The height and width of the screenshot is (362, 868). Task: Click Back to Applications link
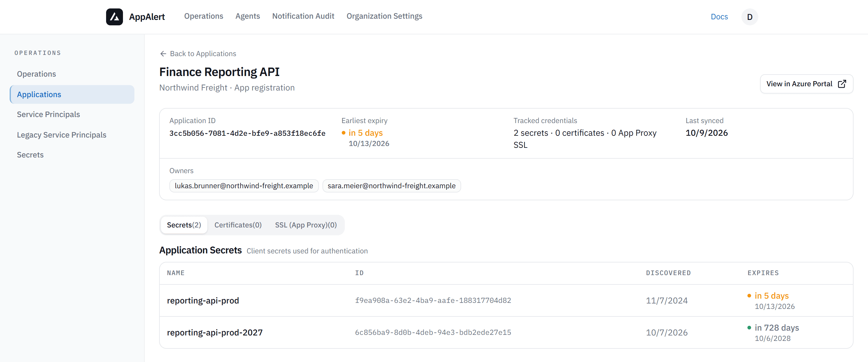click(x=198, y=54)
